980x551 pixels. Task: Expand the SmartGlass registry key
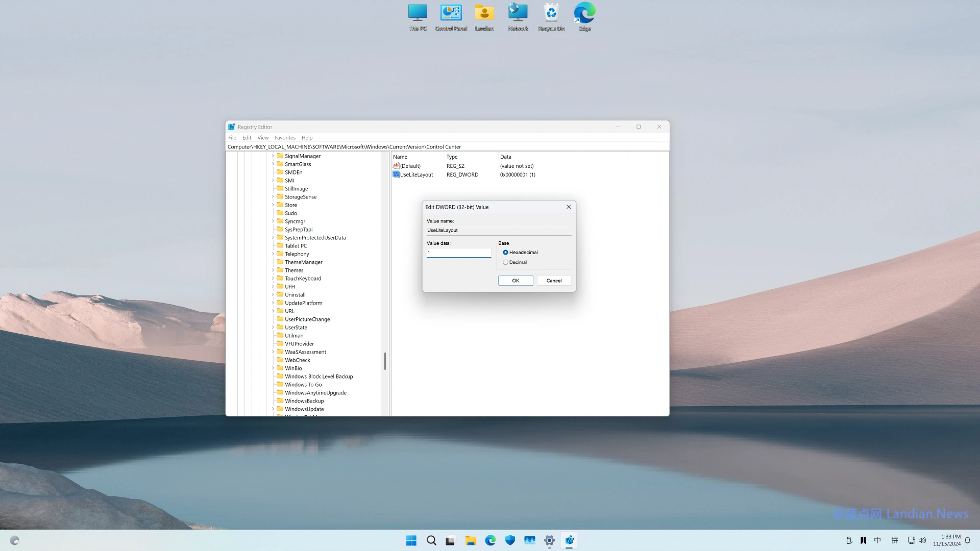tap(273, 163)
